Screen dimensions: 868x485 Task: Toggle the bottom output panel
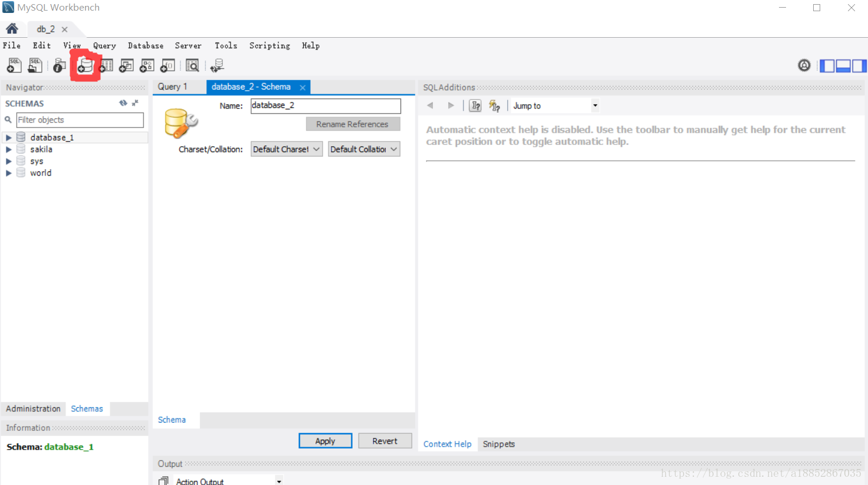843,65
